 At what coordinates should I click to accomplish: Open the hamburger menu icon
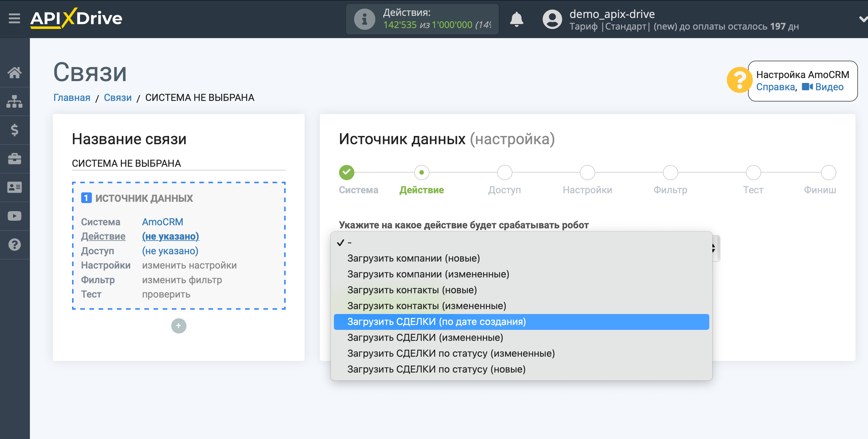[x=14, y=18]
